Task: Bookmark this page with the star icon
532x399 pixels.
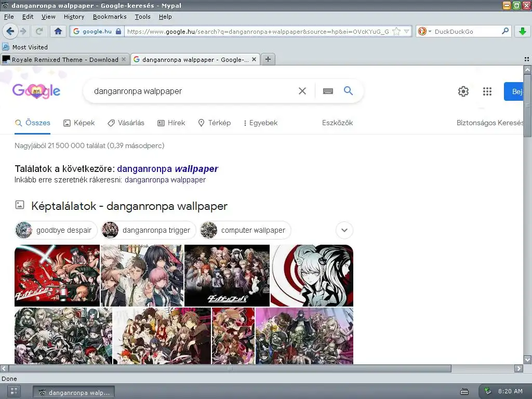Action: pos(396,32)
